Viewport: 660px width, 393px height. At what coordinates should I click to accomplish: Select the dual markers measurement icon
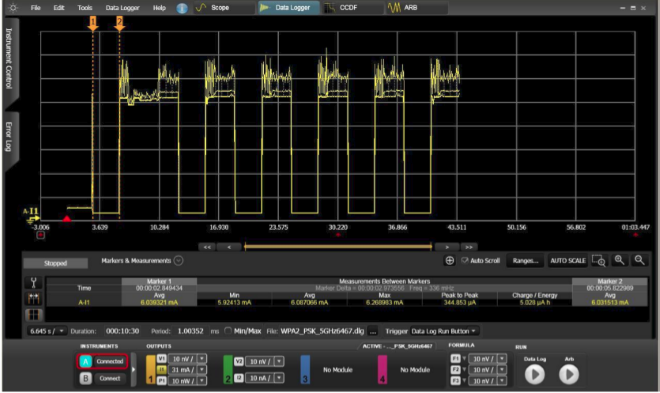[x=34, y=299]
